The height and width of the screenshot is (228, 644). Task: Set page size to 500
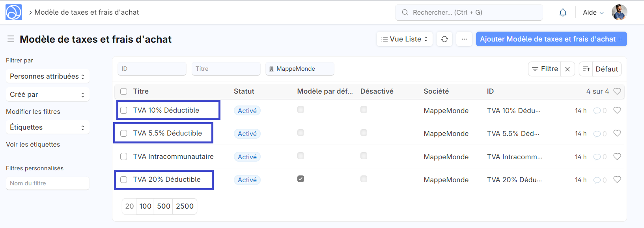coord(163,206)
